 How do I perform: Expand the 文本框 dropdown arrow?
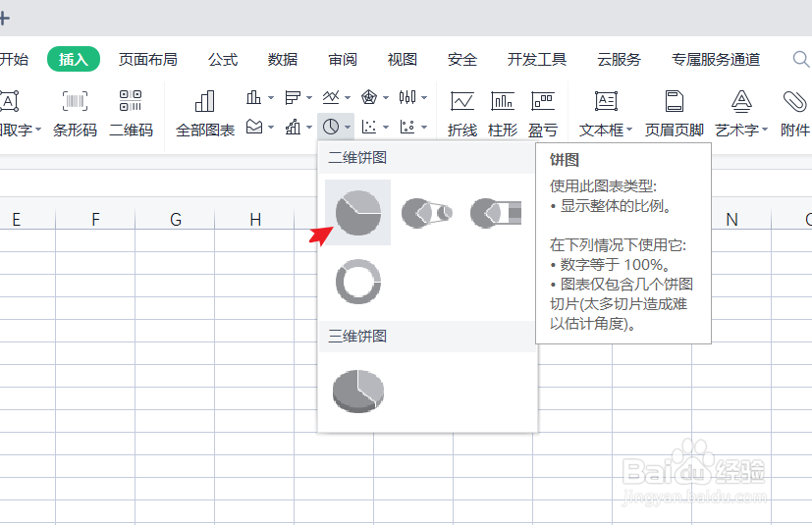pyautogui.click(x=629, y=130)
